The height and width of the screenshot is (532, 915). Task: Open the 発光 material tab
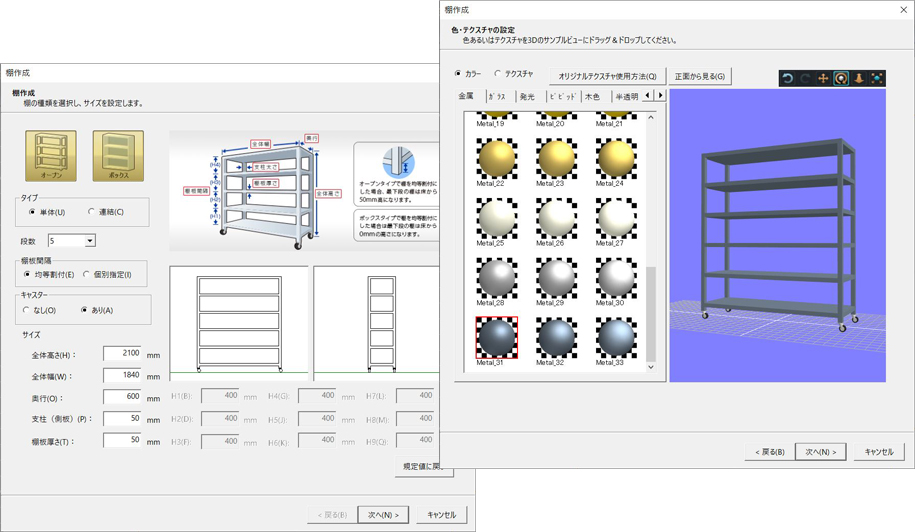coord(527,97)
